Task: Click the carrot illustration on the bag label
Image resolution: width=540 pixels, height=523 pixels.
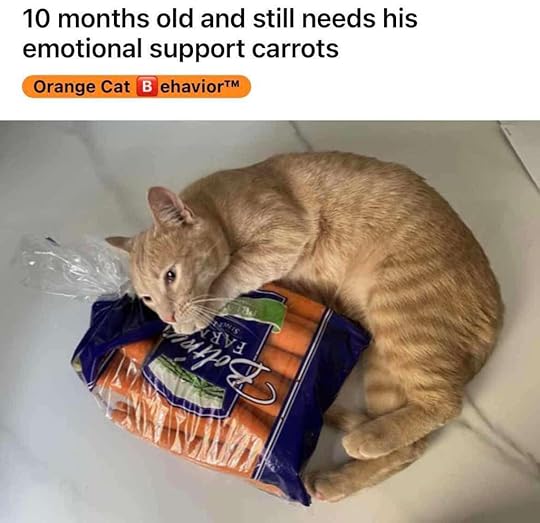Action: pyautogui.click(x=188, y=382)
